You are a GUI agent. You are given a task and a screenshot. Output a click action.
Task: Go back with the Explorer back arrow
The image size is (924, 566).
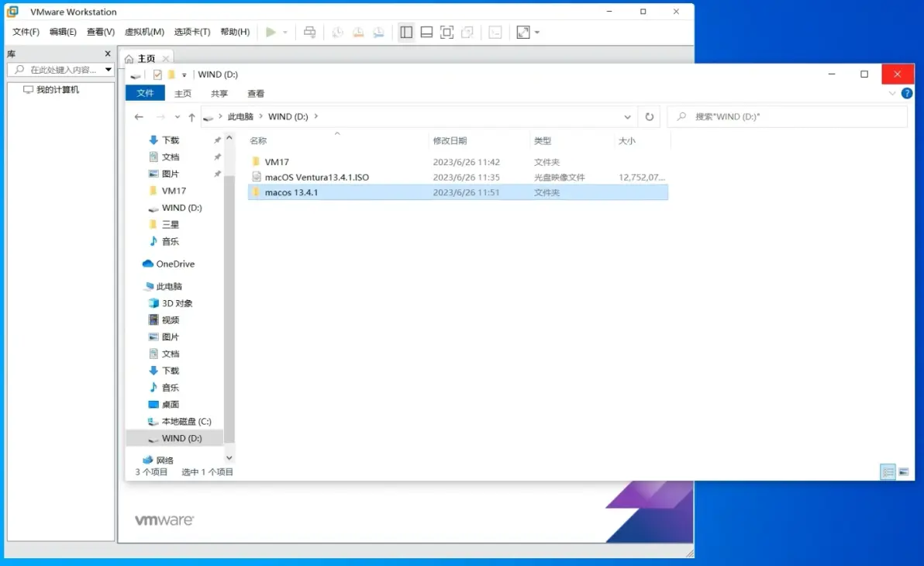(139, 117)
